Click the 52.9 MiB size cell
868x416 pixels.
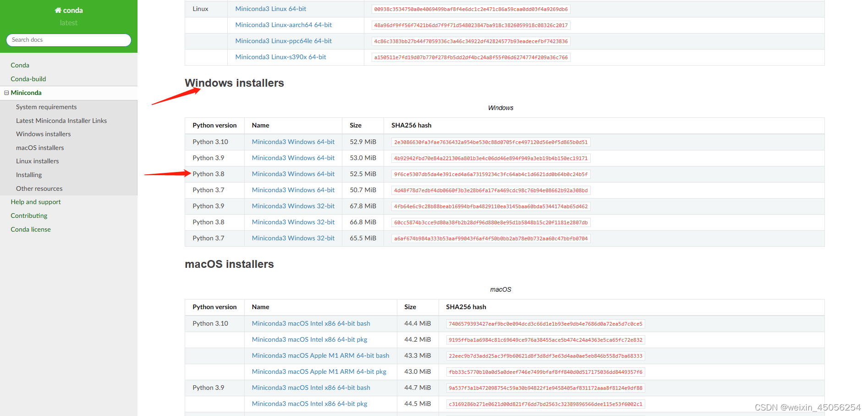tap(363, 142)
